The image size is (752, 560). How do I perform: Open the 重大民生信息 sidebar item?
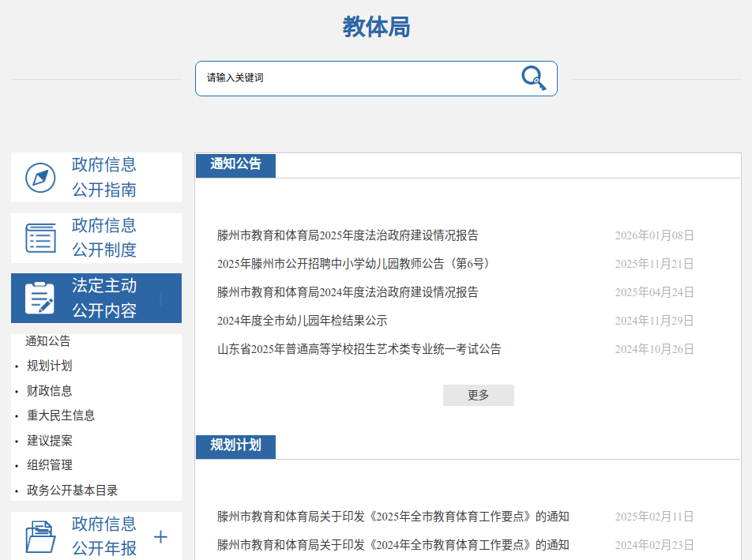click(61, 415)
